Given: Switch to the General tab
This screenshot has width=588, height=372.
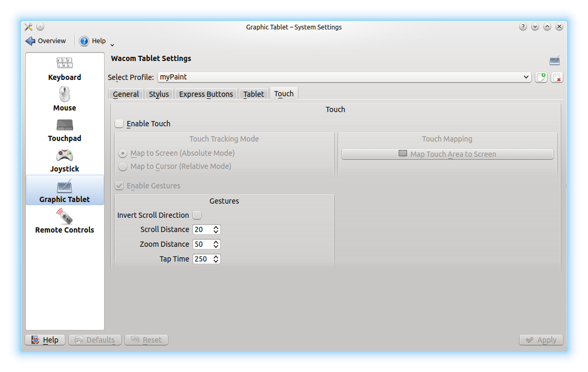Looking at the screenshot, I should point(126,94).
